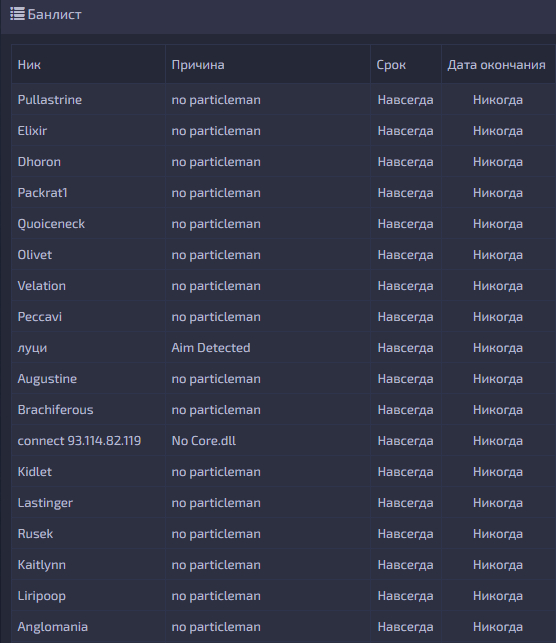Click the Банлист panel title
This screenshot has width=556, height=643.
point(55,14)
